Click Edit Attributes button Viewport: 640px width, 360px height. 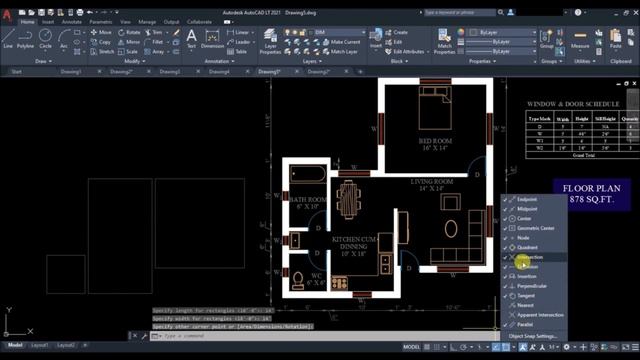pos(405,52)
